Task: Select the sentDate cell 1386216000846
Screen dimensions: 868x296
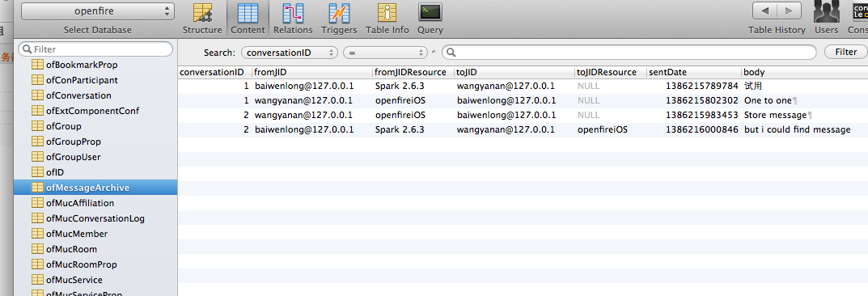Action: [x=702, y=129]
